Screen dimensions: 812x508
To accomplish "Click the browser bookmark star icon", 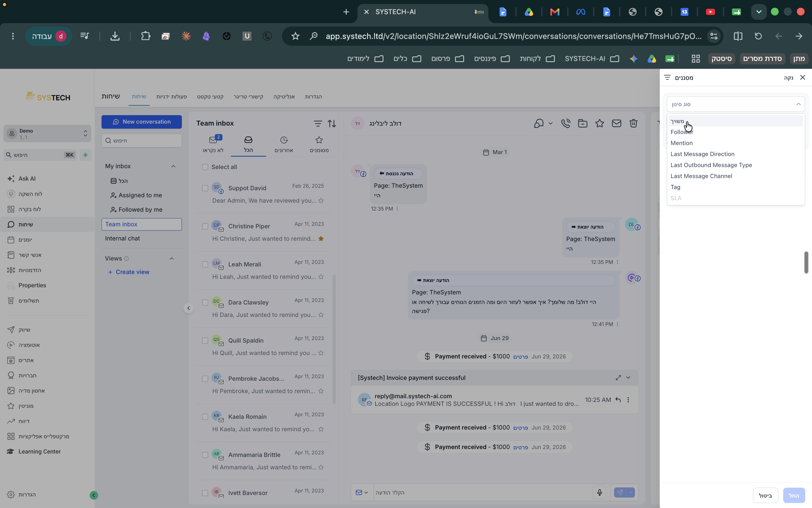I will point(295,36).
